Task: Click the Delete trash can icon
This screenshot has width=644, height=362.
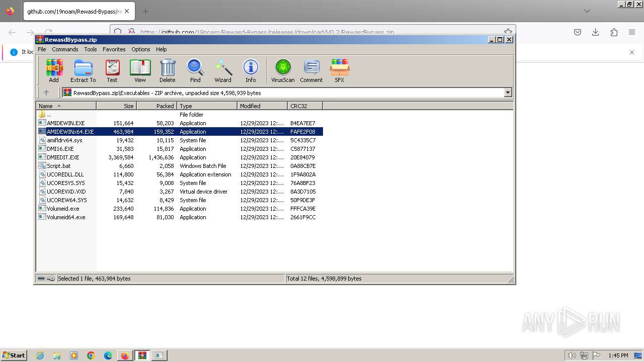Action: 168,70
